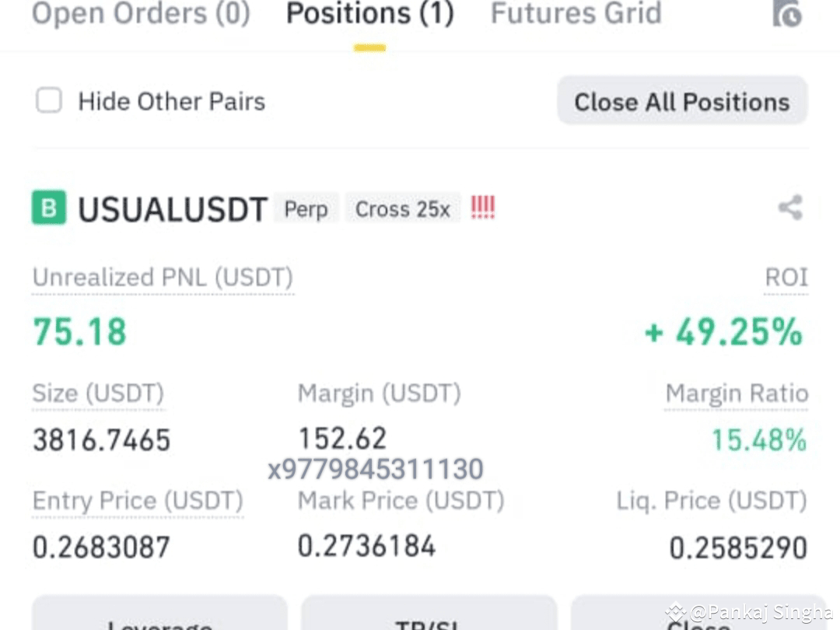Screen dimensions: 840x630
Task: Select the Positions (1) tab
Action: point(370,13)
